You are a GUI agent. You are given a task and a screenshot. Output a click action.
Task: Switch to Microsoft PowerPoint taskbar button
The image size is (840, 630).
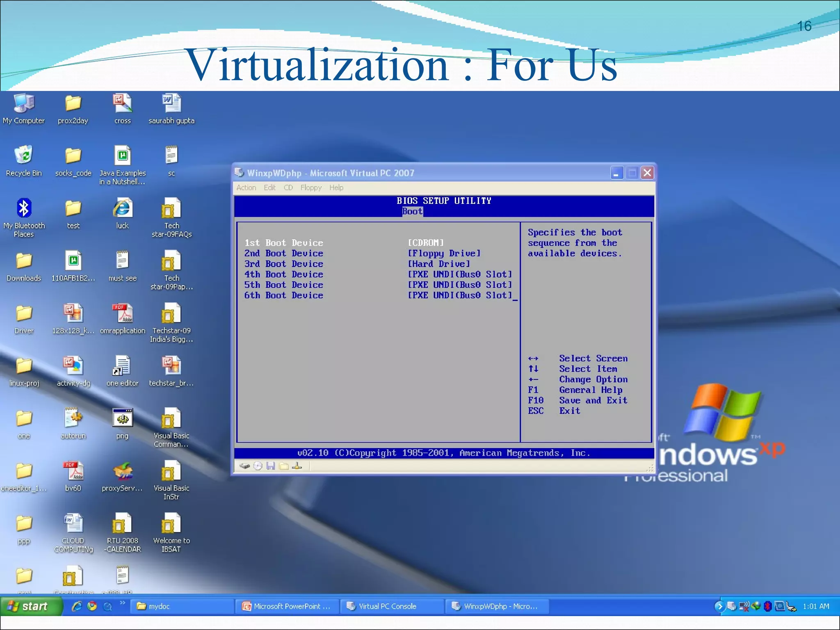pos(288,606)
